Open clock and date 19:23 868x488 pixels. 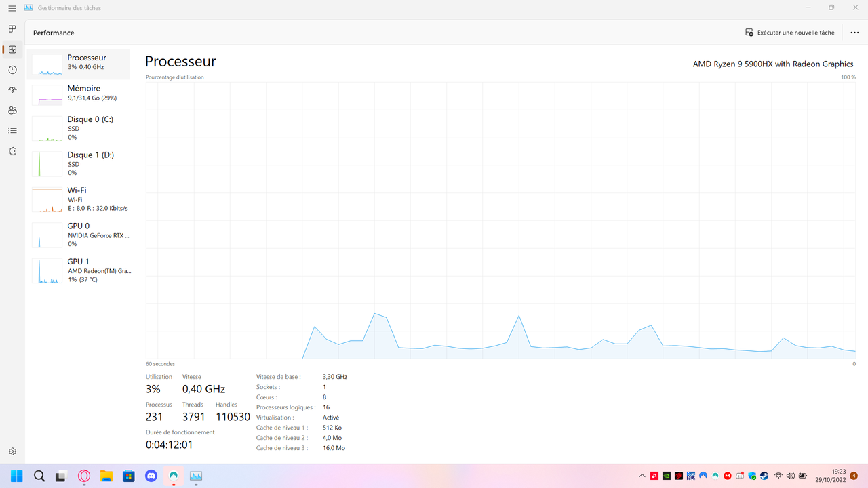coord(831,476)
